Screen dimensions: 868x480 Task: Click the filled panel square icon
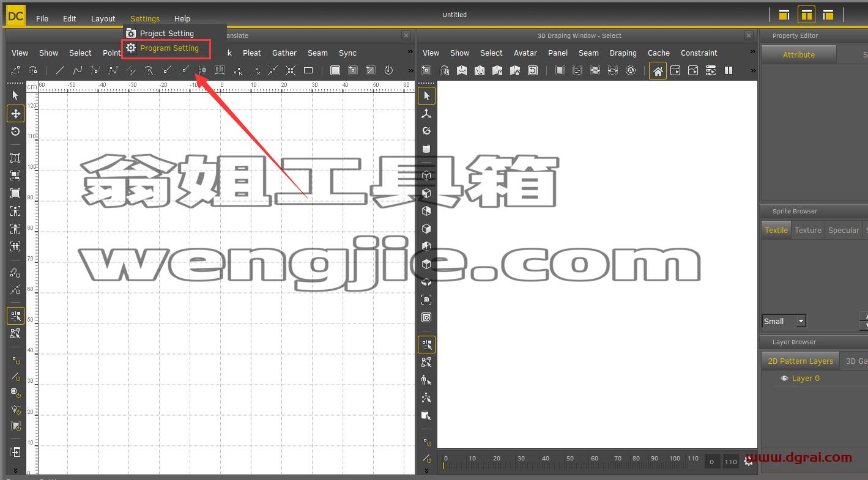pos(335,70)
